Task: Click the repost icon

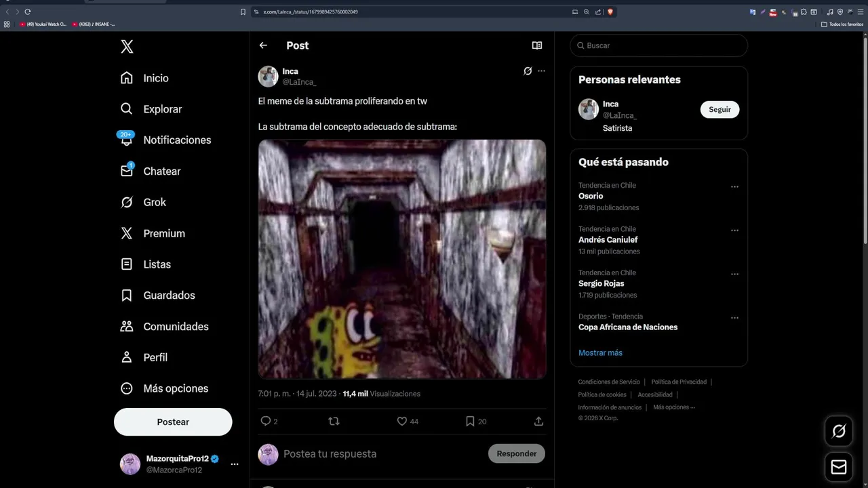Action: tap(334, 421)
